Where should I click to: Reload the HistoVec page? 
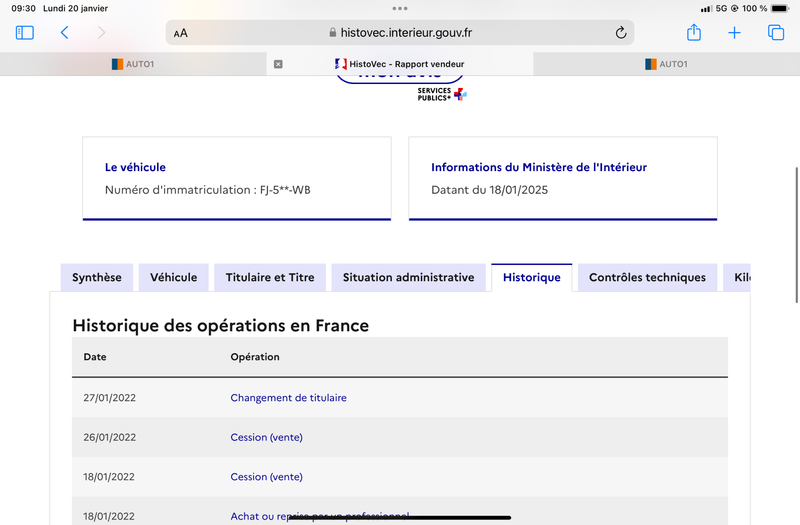[620, 33]
